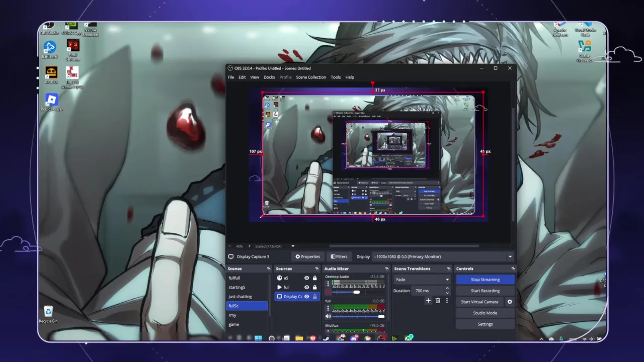Adjust the Desktop Audio volume slider

[357, 292]
